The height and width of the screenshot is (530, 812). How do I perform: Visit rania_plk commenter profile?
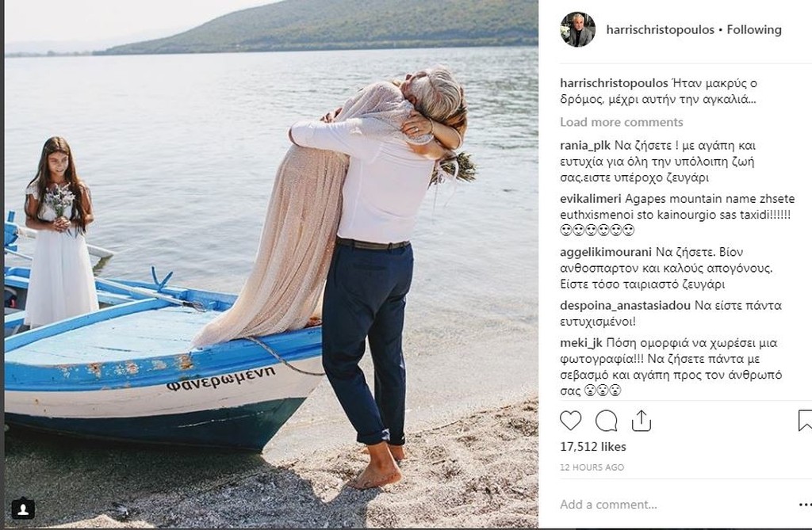click(x=585, y=146)
